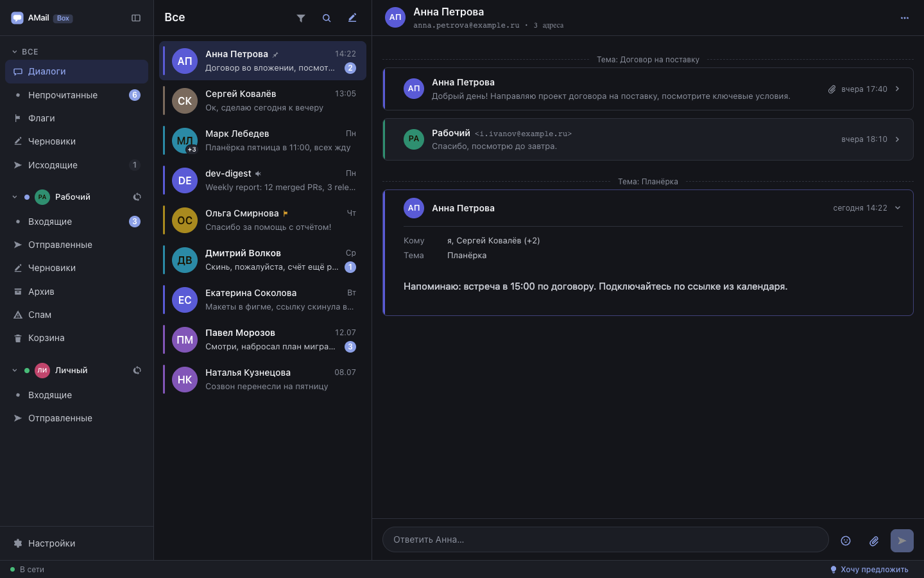924x578 pixels.
Task: Open Отправленные under Рабочий
Action: tap(77, 245)
